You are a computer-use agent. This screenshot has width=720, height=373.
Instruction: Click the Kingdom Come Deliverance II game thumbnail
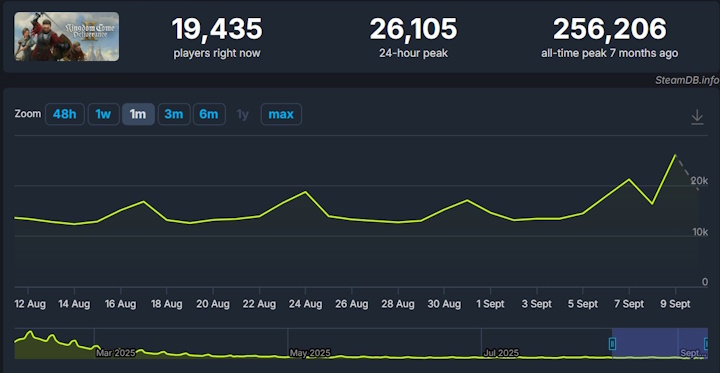click(x=67, y=36)
